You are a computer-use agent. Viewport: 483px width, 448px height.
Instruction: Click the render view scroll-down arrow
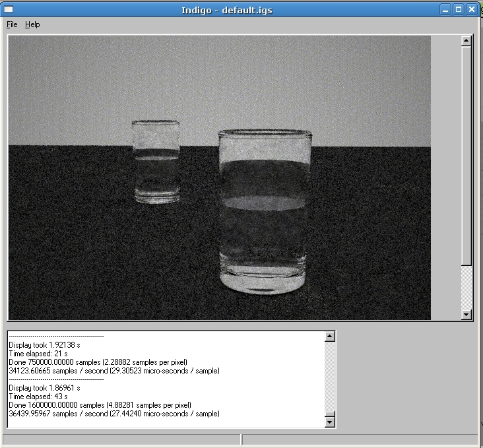pos(467,315)
